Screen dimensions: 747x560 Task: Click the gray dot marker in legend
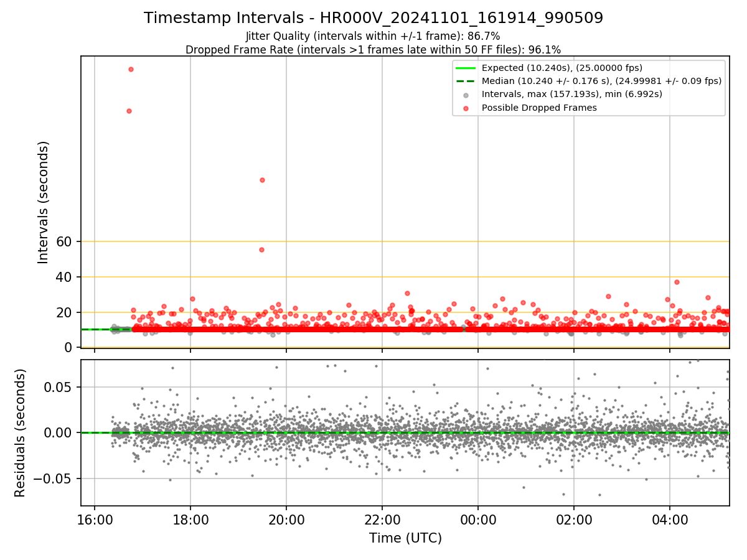tap(466, 95)
